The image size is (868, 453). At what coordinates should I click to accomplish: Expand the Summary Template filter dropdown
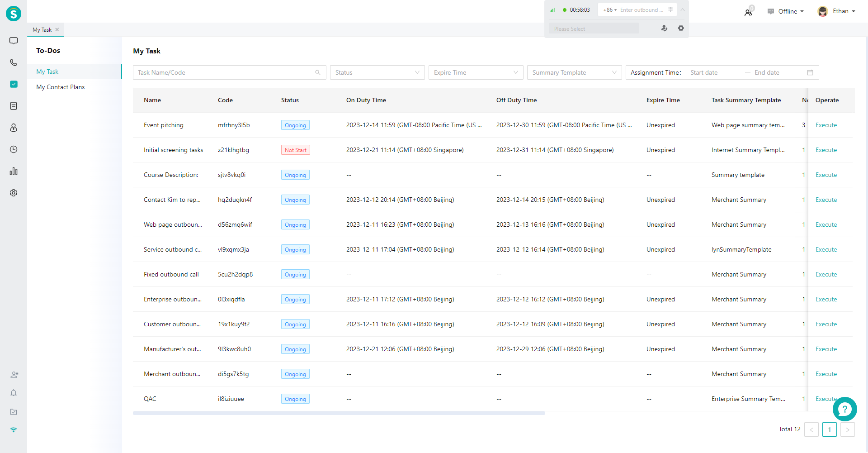click(x=575, y=72)
